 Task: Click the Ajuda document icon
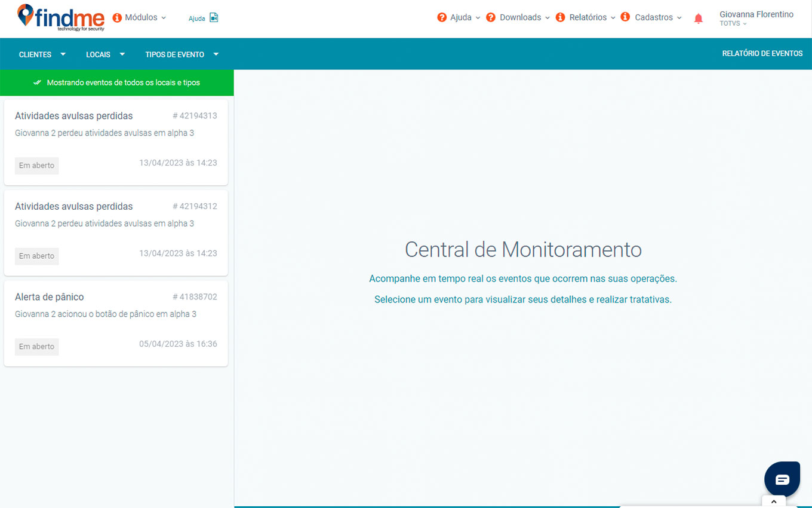214,18
